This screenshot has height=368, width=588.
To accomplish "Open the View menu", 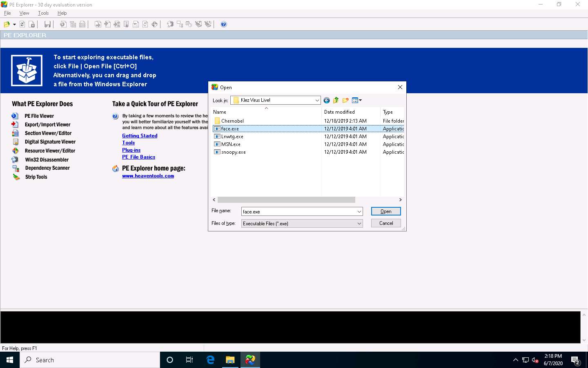I will click(24, 13).
